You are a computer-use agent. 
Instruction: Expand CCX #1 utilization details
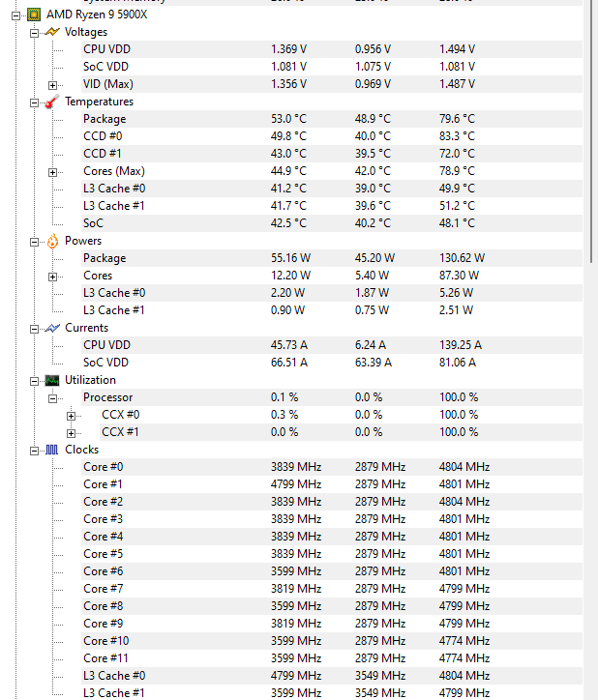pos(71,433)
